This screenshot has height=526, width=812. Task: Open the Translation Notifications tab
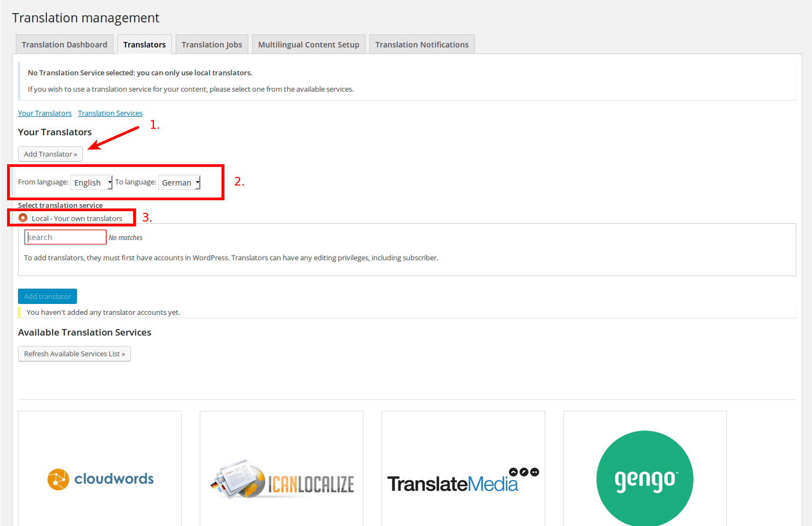[x=421, y=44]
